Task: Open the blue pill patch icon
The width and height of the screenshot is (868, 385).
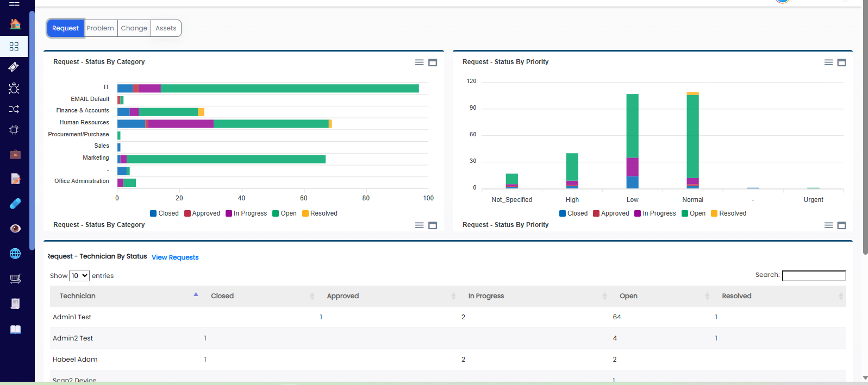Action: coord(15,203)
